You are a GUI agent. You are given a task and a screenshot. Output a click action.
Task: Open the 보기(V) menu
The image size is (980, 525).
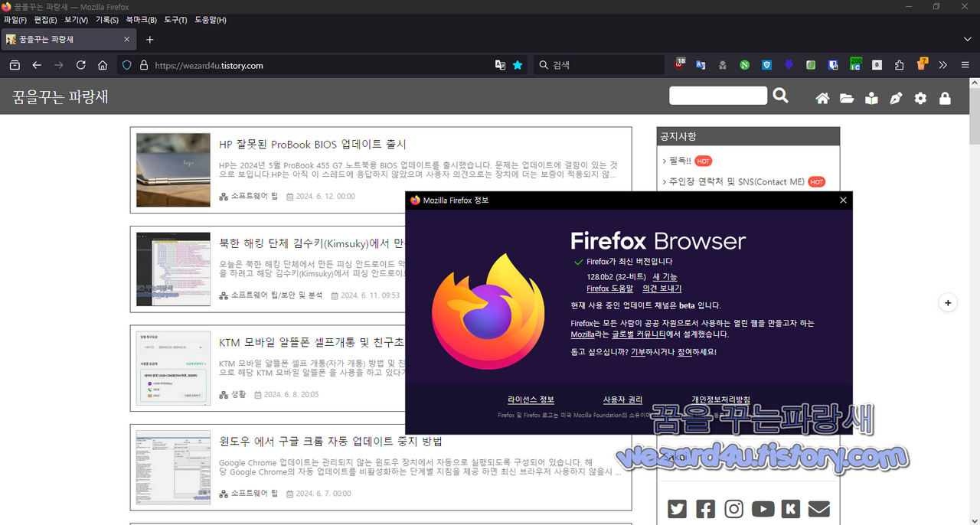pyautogui.click(x=76, y=20)
